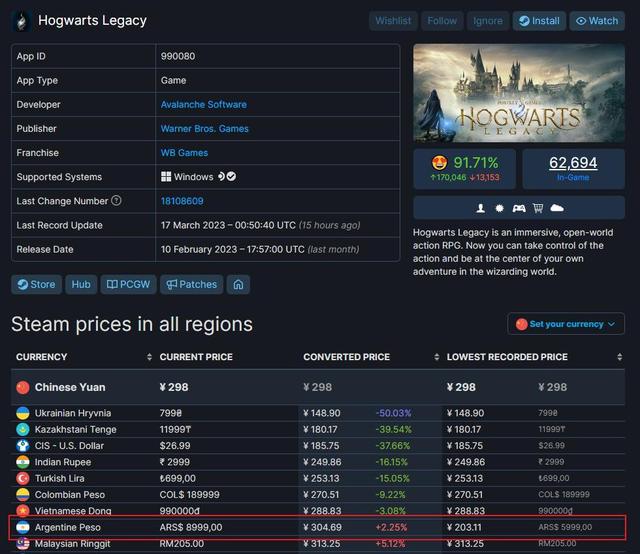
Task: Sort table by Current Price column
Action: click(x=197, y=357)
